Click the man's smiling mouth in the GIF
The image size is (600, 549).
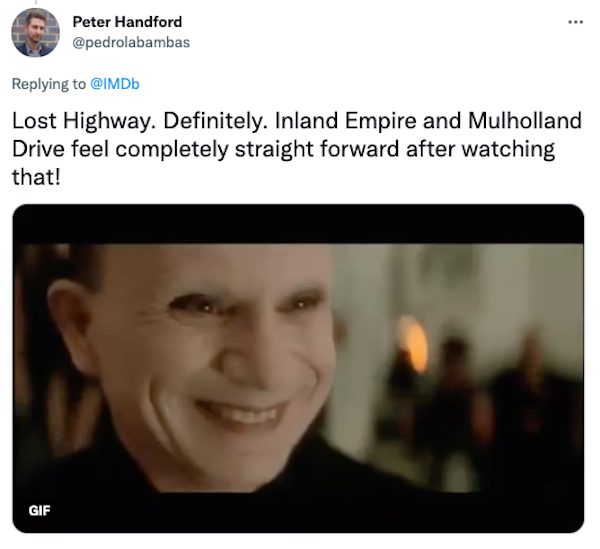[x=241, y=413]
